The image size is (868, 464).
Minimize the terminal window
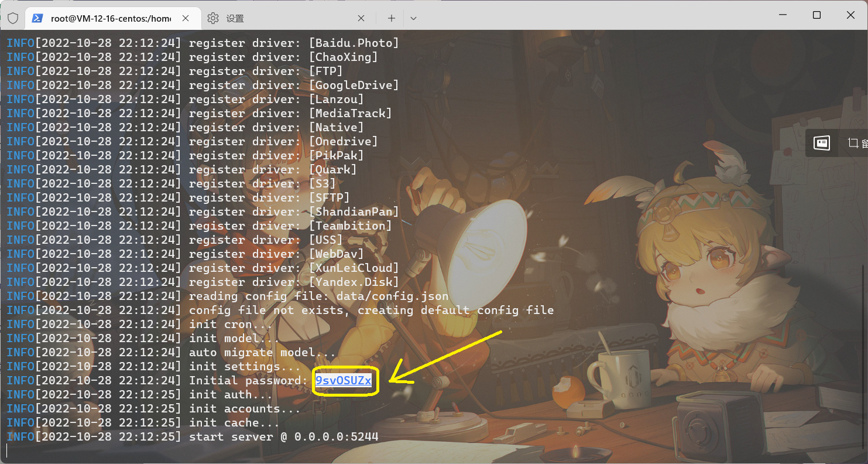pos(783,15)
